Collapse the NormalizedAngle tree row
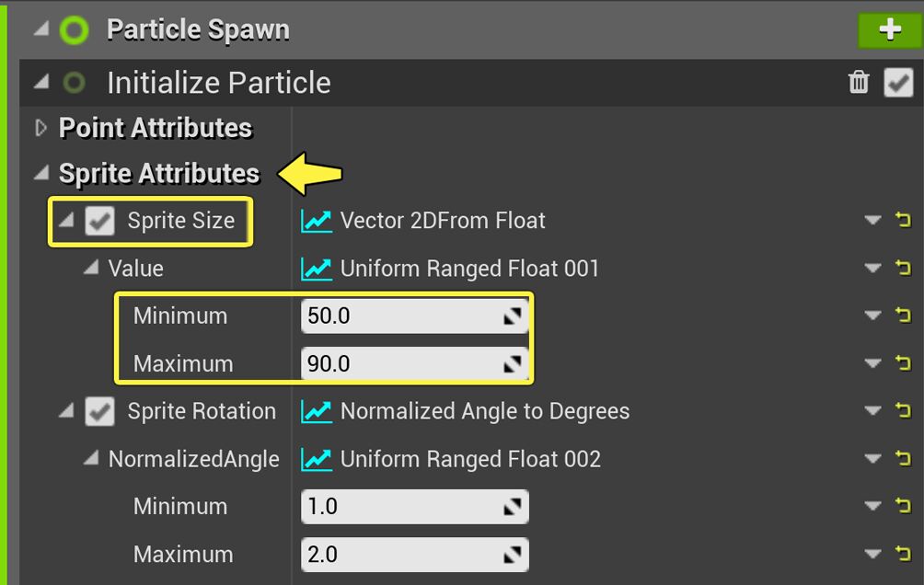The width and height of the screenshot is (924, 585). 91,459
